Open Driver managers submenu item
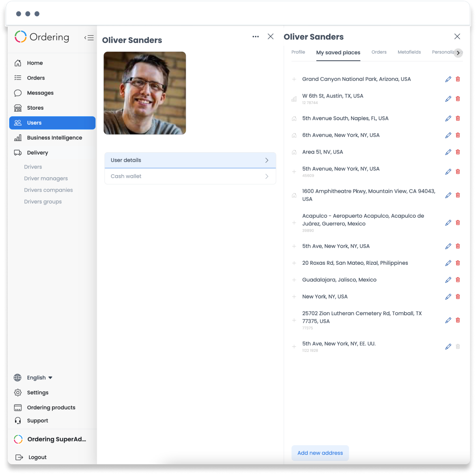The image size is (476, 474). click(x=46, y=178)
